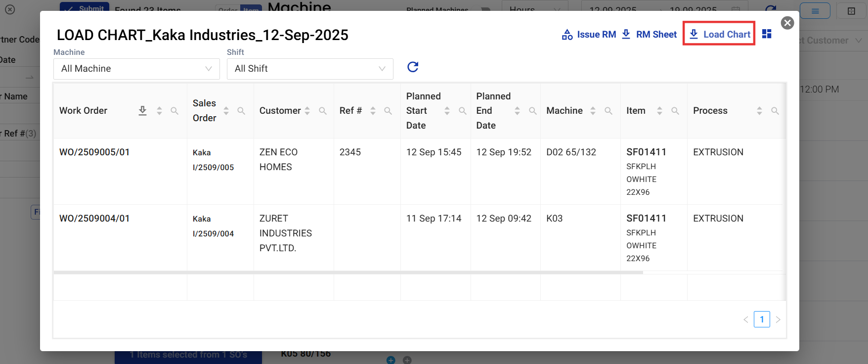The image size is (868, 364).
Task: Close the Load Chart dialog
Action: coord(787,23)
